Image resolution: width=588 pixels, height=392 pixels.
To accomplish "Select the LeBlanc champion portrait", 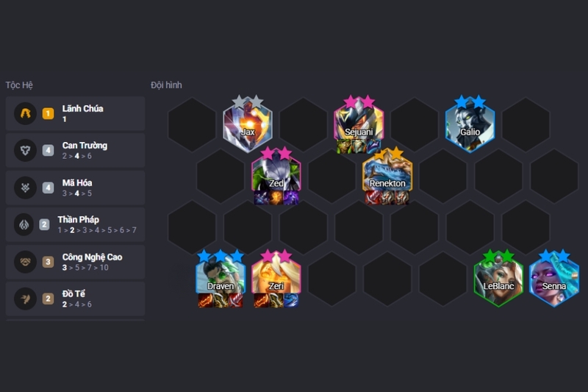I will (x=498, y=279).
